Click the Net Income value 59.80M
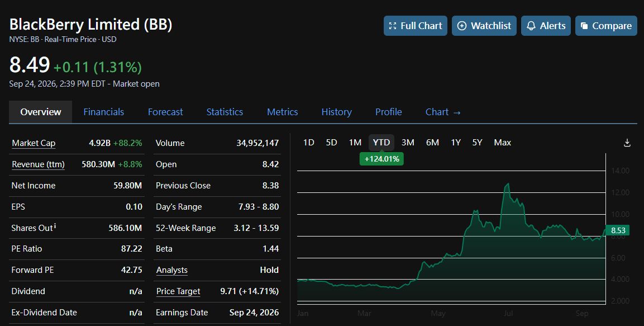The width and height of the screenshot is (644, 326). pos(128,186)
